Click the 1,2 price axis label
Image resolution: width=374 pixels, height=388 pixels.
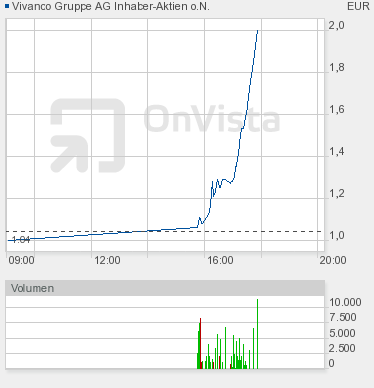[337, 193]
